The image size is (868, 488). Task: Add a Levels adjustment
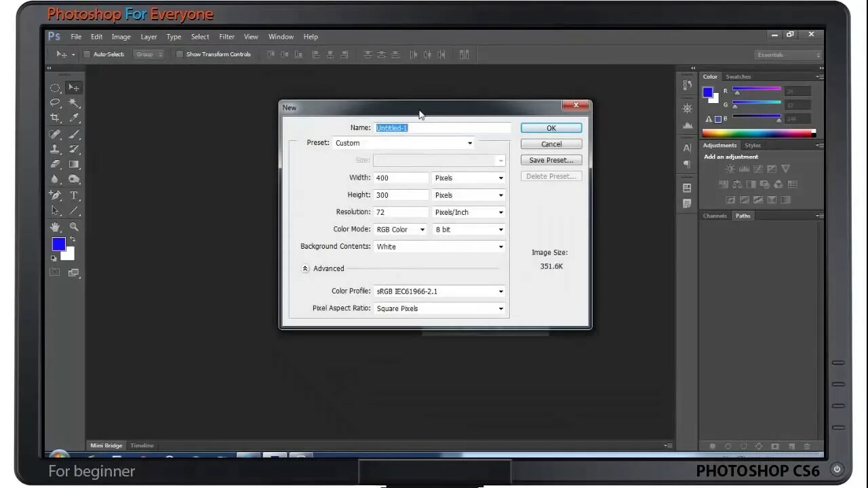click(744, 169)
